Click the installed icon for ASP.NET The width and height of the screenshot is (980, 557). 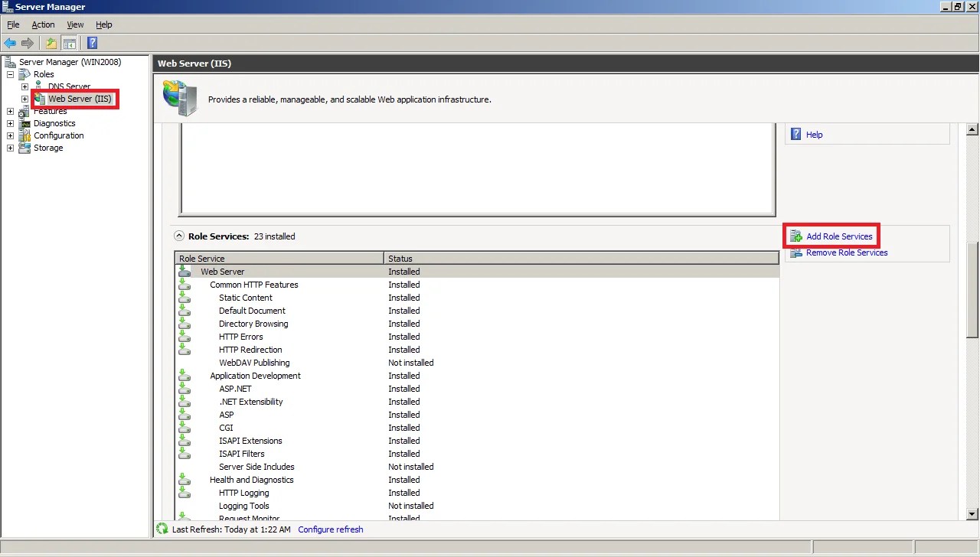click(x=185, y=389)
